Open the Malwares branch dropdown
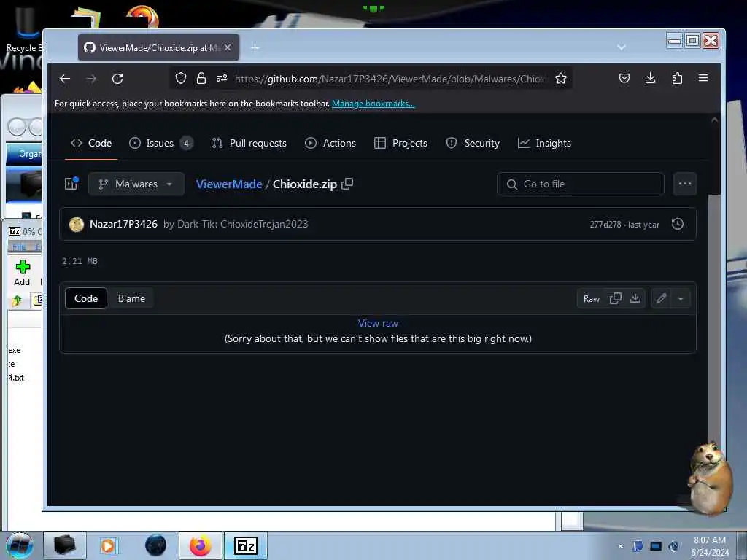 click(136, 184)
